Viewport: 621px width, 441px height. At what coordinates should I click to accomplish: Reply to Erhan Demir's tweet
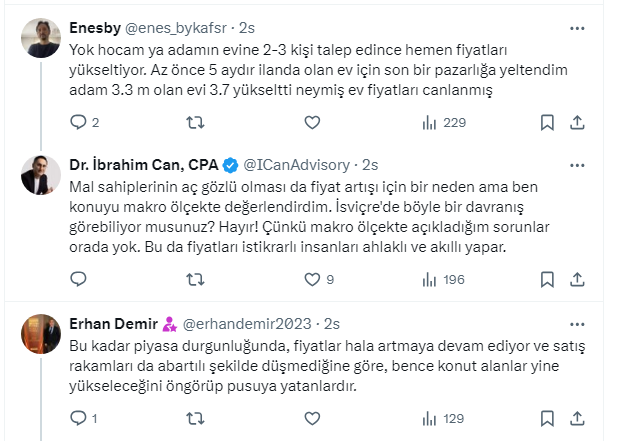(x=79, y=419)
